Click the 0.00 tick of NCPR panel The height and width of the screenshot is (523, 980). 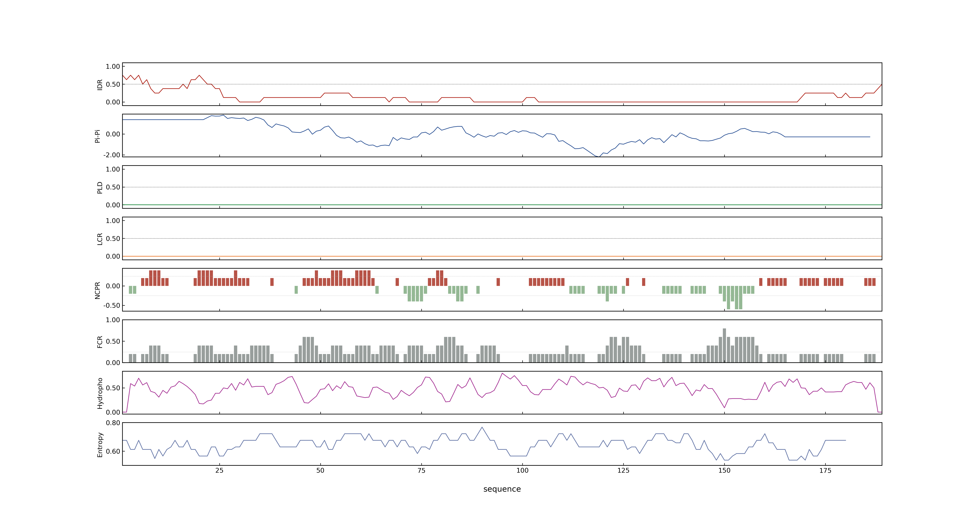113,286
